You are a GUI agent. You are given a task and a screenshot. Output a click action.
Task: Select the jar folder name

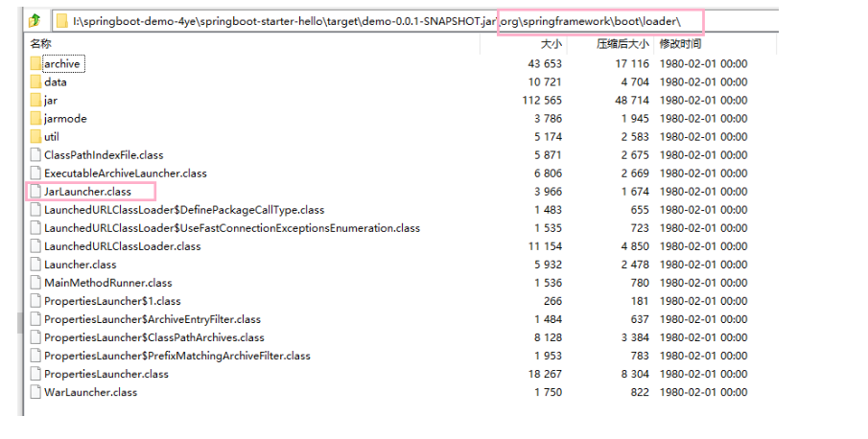click(x=51, y=100)
